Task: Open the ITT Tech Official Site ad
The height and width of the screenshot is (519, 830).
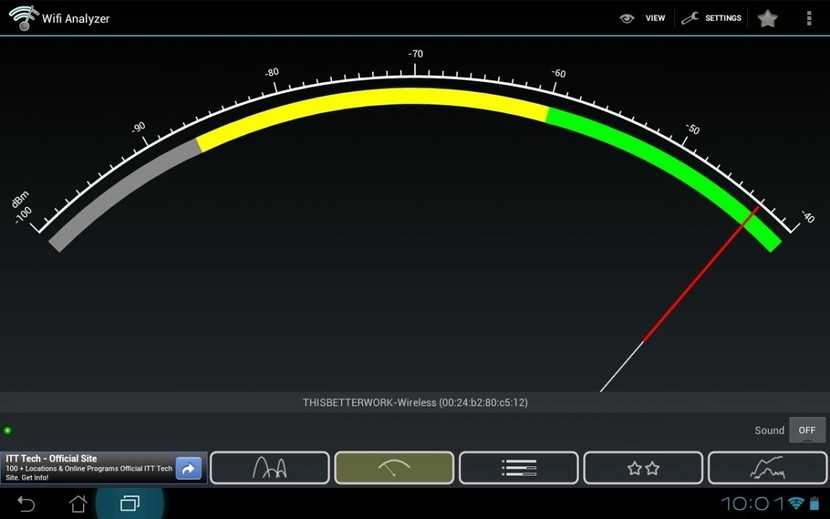Action: [x=88, y=467]
